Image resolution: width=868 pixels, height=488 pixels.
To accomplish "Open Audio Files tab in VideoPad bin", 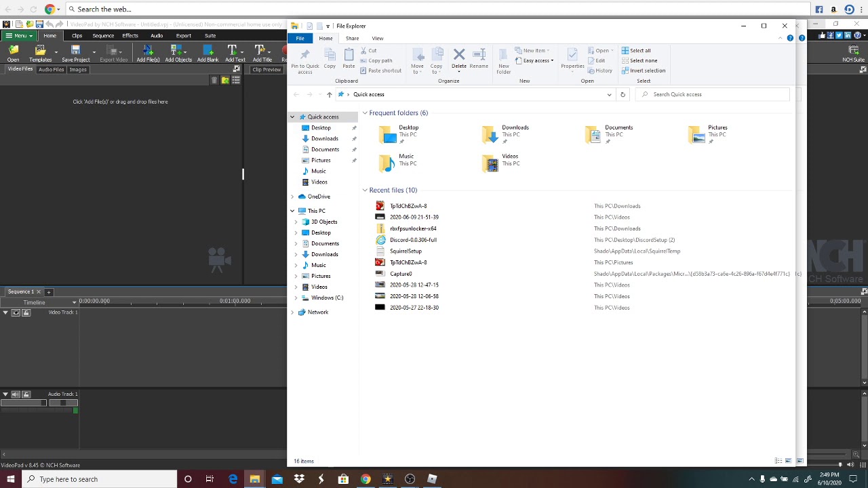I will pyautogui.click(x=51, y=69).
